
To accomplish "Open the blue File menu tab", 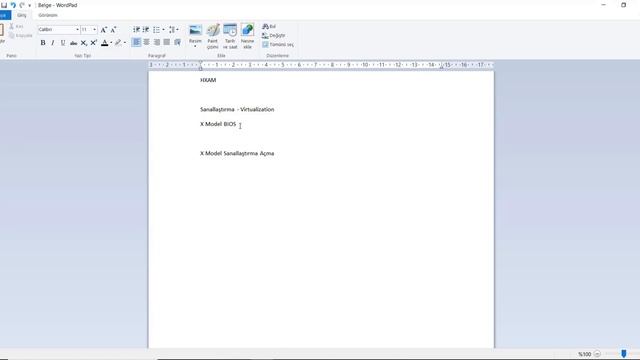I will pyautogui.click(x=4, y=15).
